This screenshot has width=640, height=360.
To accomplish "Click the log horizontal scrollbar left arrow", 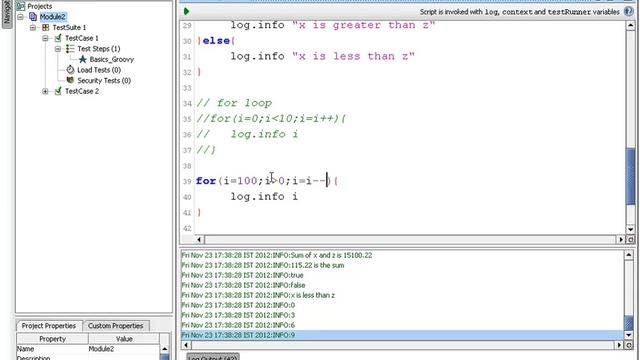I will pyautogui.click(x=186, y=345).
